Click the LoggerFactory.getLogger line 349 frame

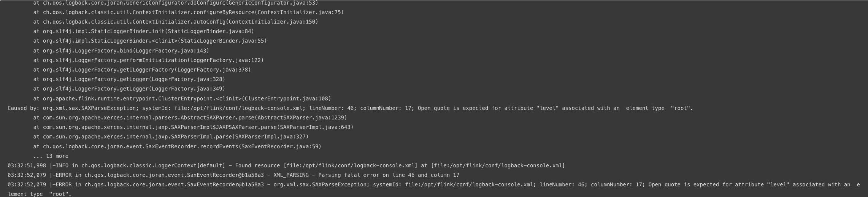[x=129, y=89]
